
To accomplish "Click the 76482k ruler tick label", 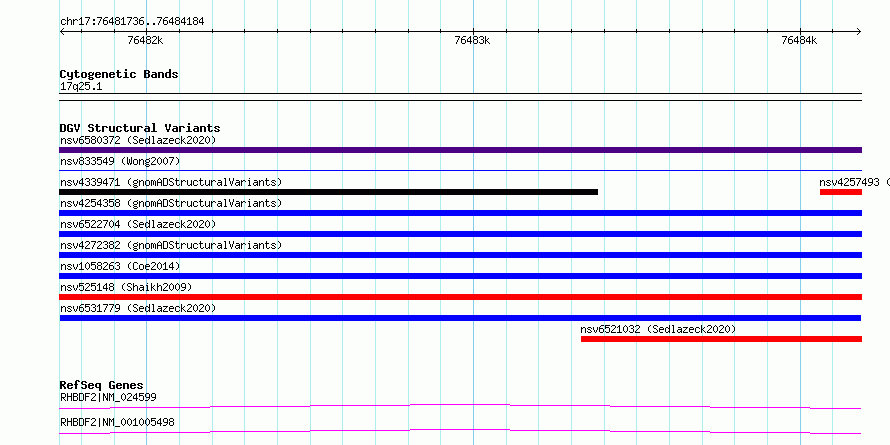I will [x=146, y=40].
